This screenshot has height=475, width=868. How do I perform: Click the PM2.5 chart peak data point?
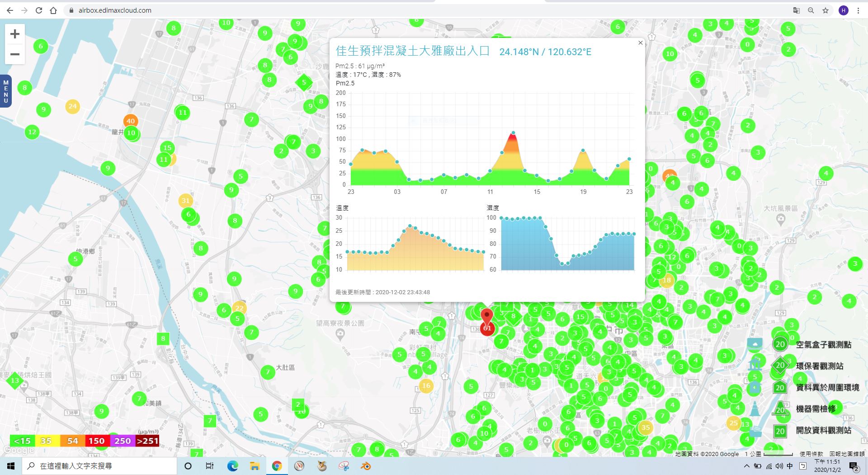tap(513, 133)
